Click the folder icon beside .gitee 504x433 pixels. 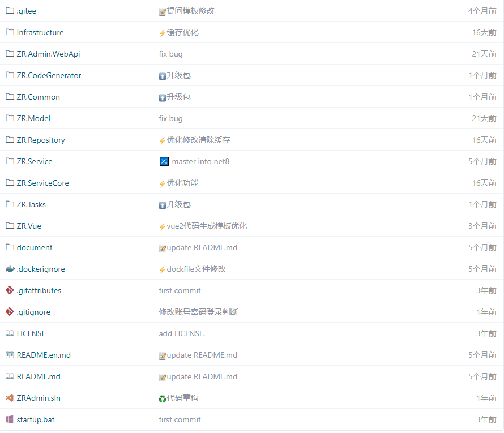coord(10,11)
